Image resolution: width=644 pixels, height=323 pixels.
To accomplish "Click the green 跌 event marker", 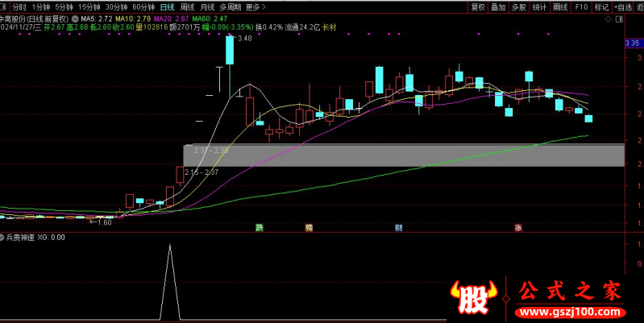I will tap(260, 227).
